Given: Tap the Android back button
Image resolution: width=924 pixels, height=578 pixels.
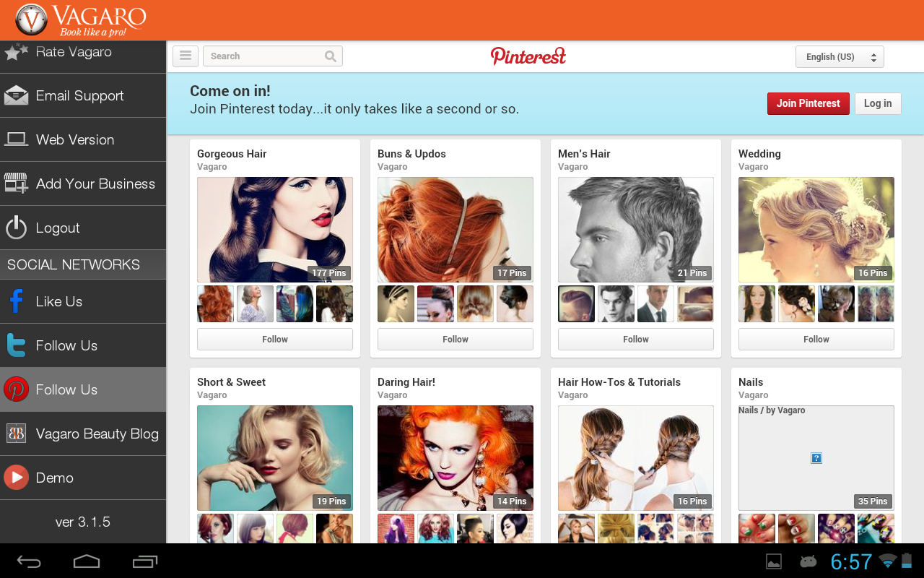Looking at the screenshot, I should pos(29,561).
